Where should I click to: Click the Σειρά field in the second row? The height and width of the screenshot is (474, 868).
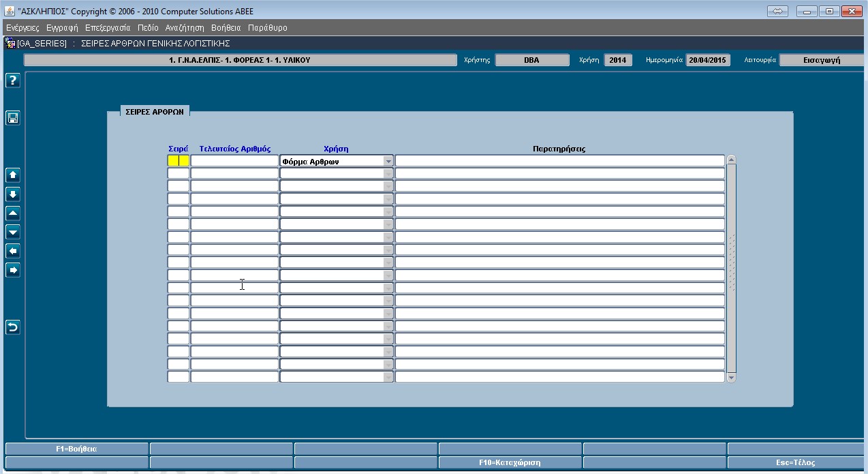(x=179, y=173)
